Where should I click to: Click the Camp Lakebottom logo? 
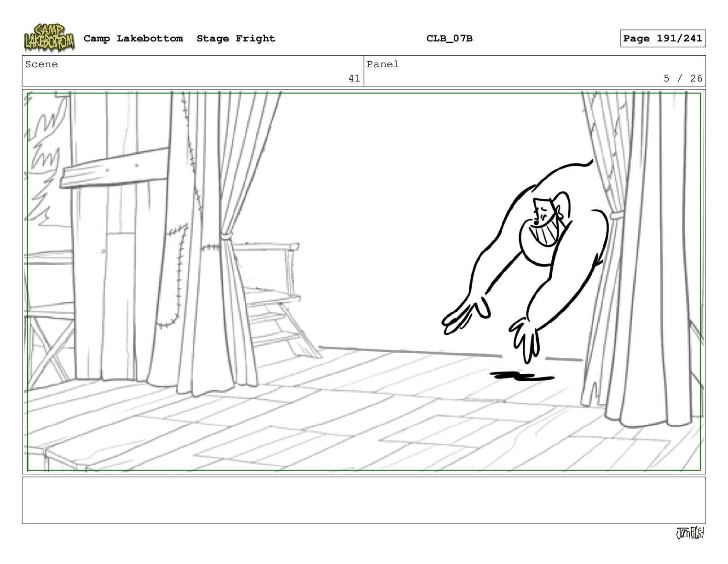[49, 38]
